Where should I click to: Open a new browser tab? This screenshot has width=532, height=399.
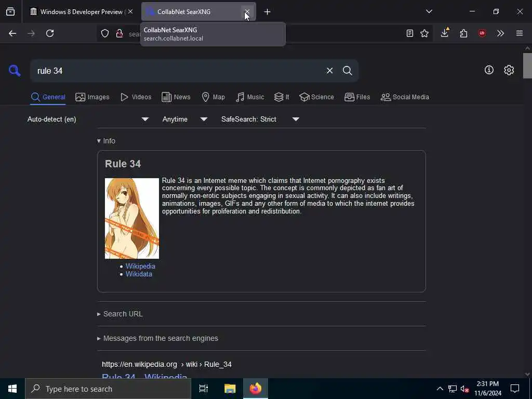coord(268,12)
